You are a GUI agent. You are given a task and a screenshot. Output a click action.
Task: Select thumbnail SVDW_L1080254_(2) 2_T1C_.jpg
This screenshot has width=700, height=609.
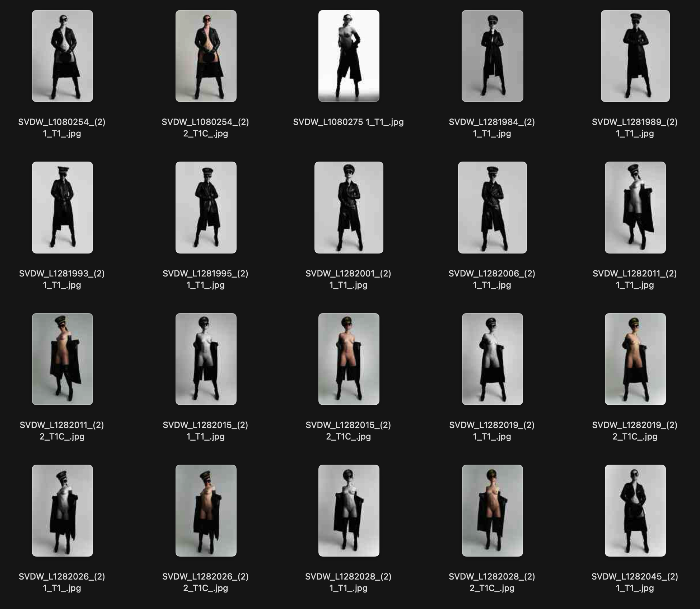(206, 56)
